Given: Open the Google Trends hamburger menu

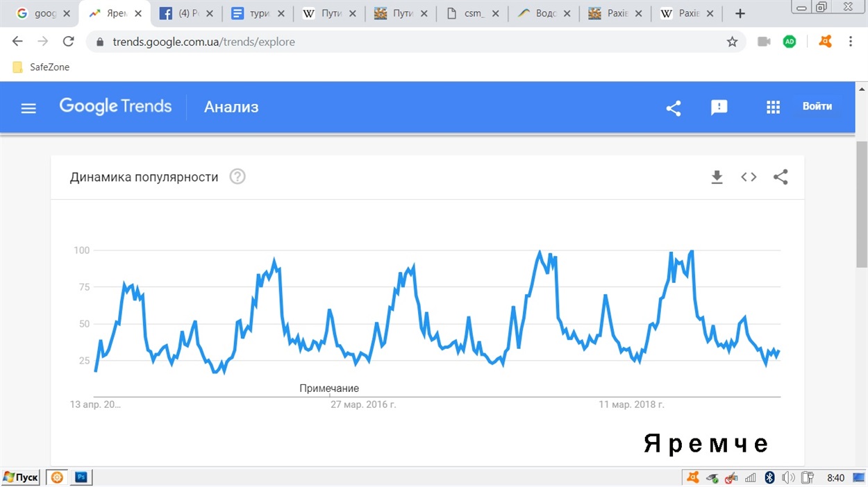Looking at the screenshot, I should click(28, 108).
